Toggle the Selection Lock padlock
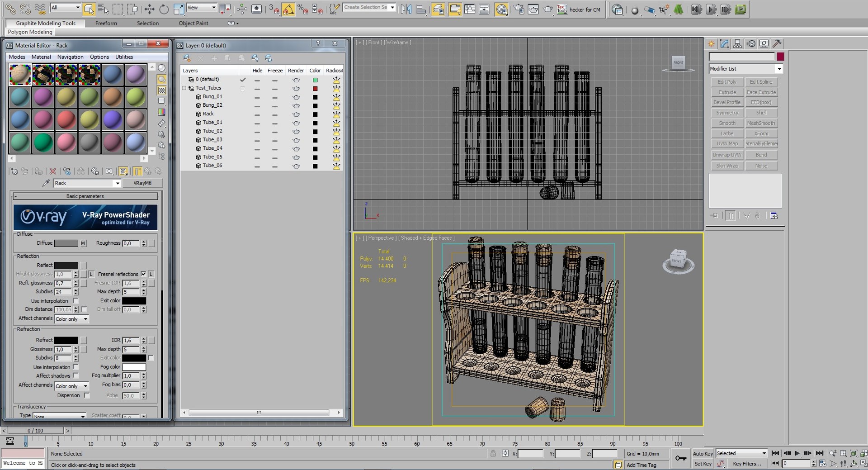The width and height of the screenshot is (868, 470). [x=493, y=453]
